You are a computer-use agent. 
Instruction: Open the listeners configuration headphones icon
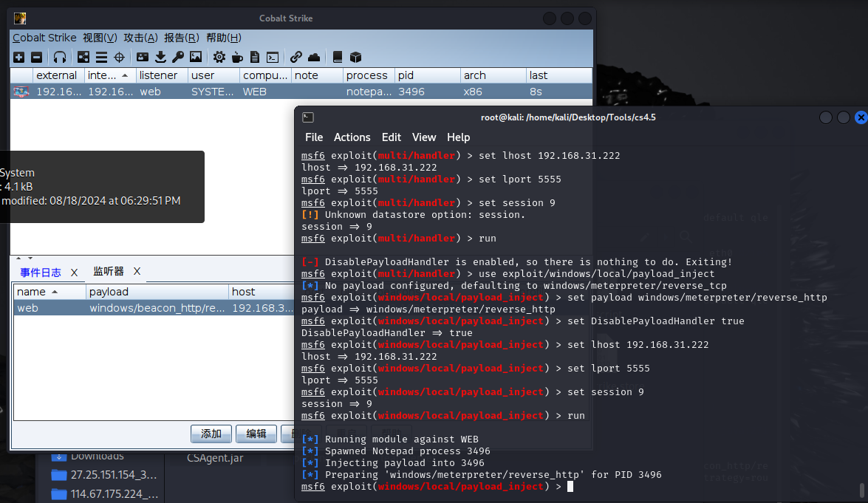[x=59, y=57]
